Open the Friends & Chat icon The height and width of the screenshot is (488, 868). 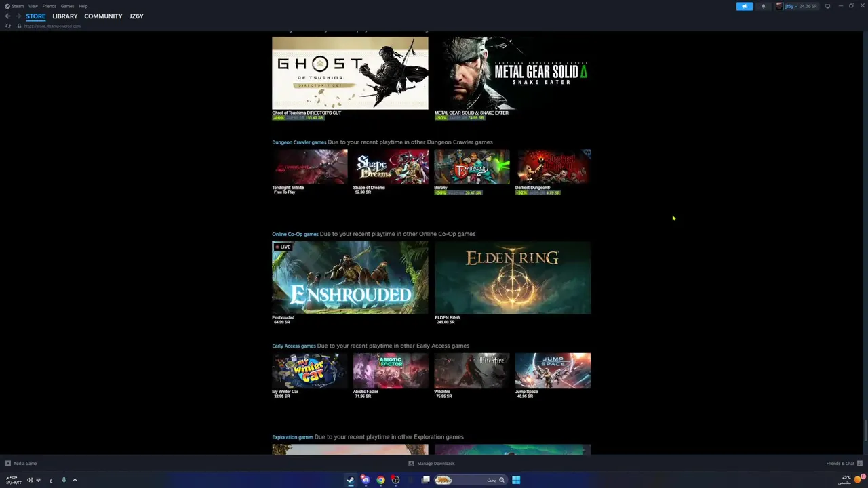[860, 464]
